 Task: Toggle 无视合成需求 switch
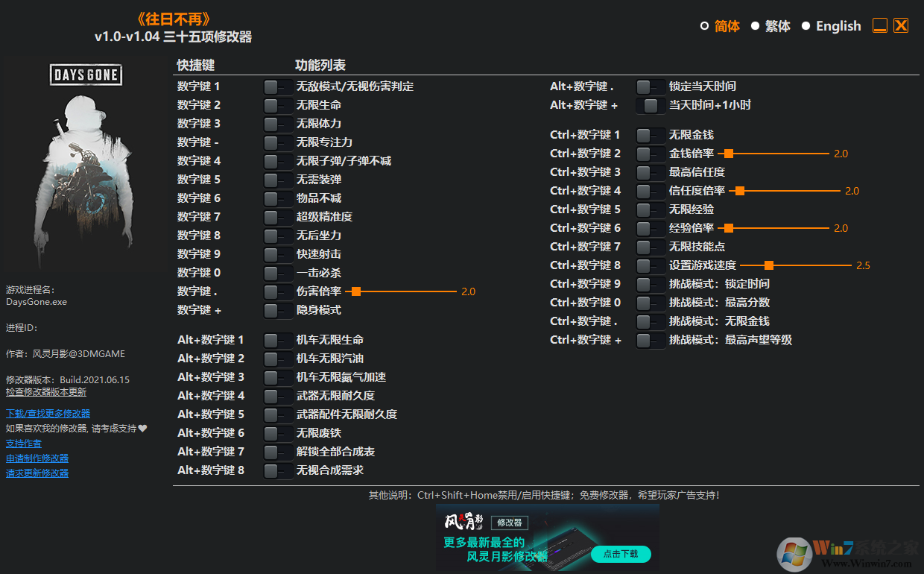point(278,470)
